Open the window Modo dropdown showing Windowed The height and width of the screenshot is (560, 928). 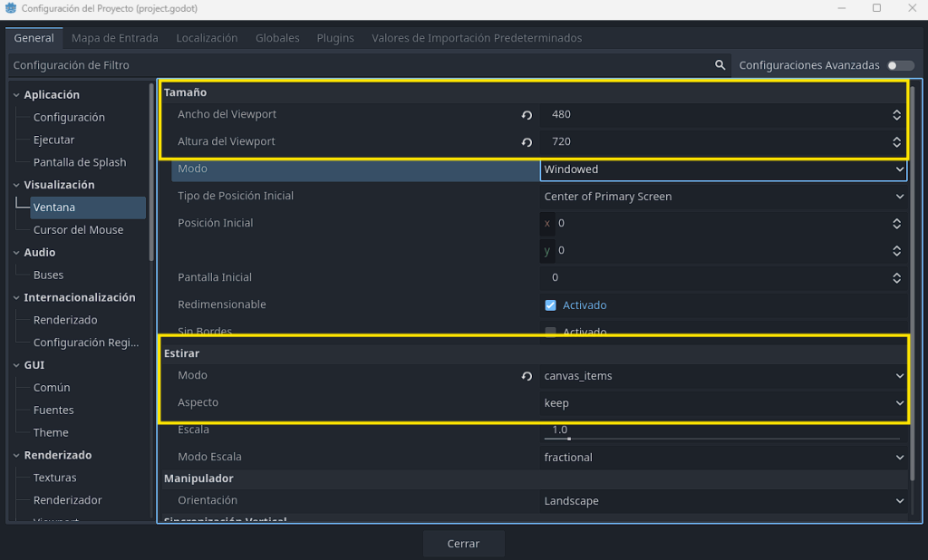tap(723, 169)
